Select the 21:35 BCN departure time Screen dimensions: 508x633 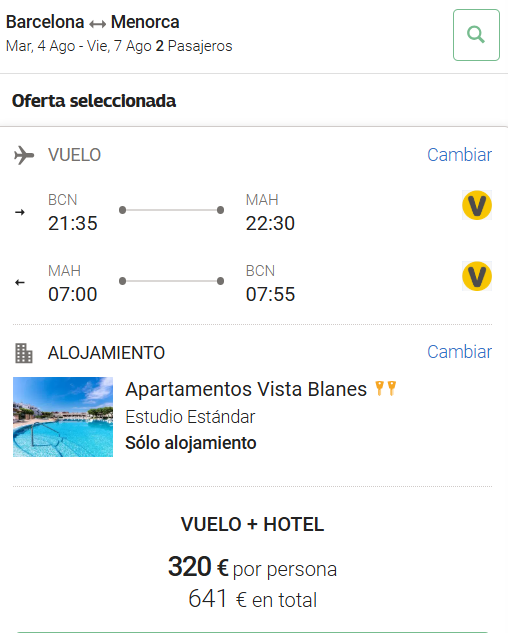coord(73,223)
